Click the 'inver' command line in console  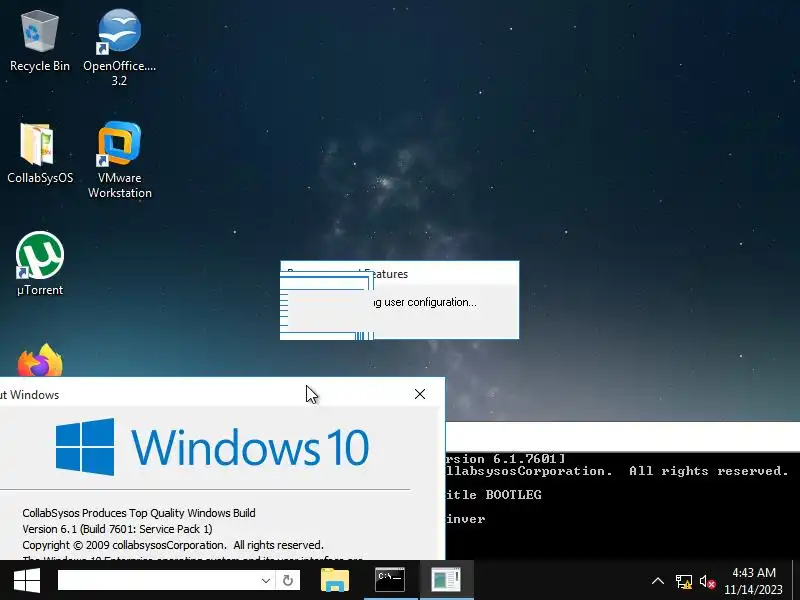tap(465, 519)
